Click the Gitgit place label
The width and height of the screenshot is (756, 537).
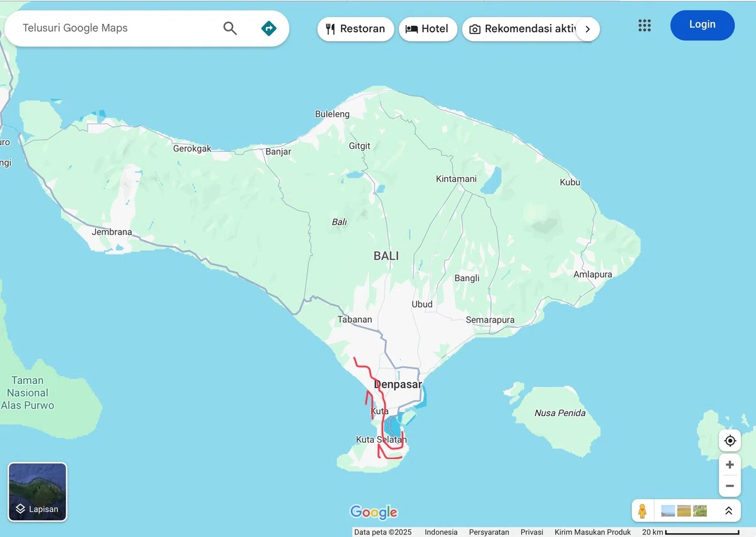(360, 146)
